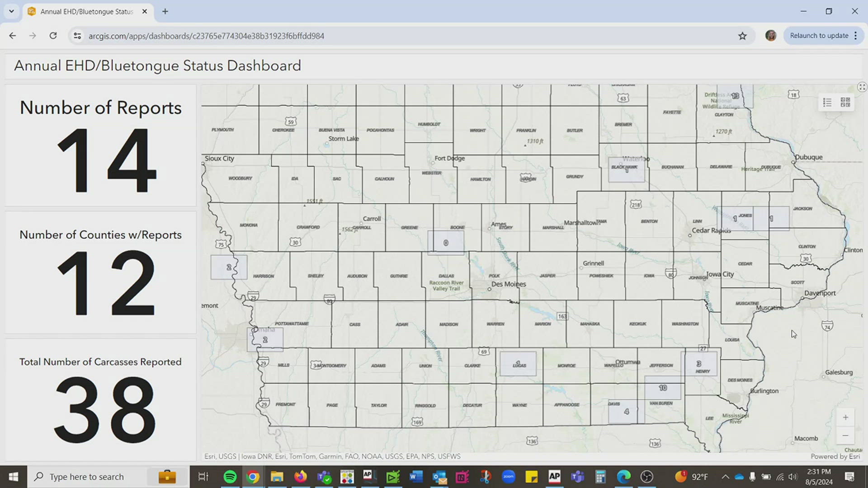This screenshot has width=868, height=488.
Task: Select Van Buren county marker with 10
Action: click(663, 388)
